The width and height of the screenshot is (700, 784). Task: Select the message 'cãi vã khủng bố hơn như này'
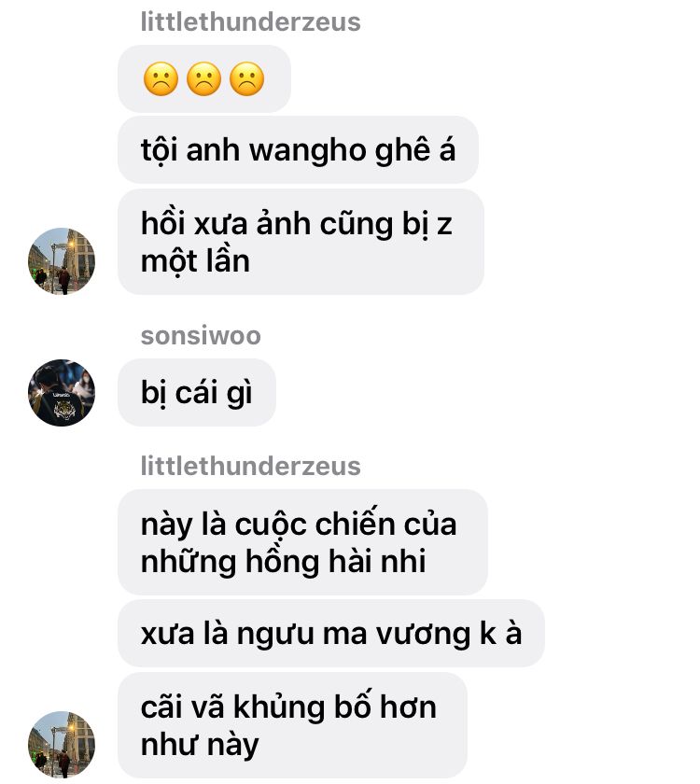click(x=292, y=725)
